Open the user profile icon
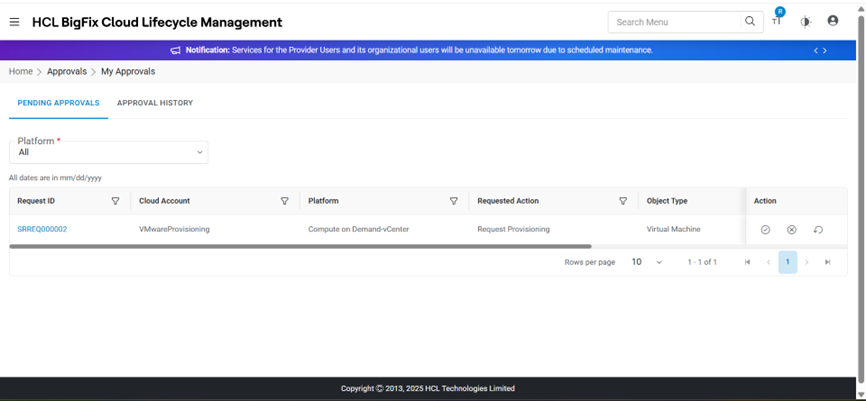Screen dimensions: 866x401 pos(833,21)
